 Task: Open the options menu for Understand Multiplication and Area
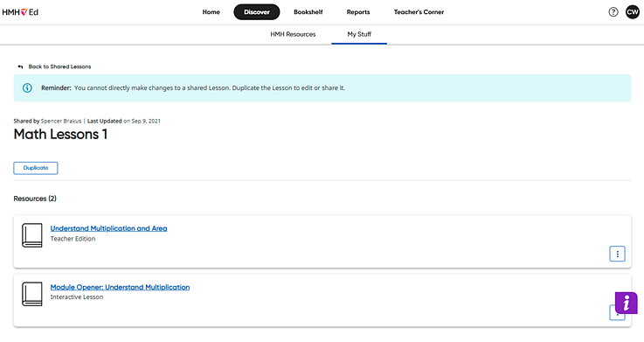pos(617,254)
